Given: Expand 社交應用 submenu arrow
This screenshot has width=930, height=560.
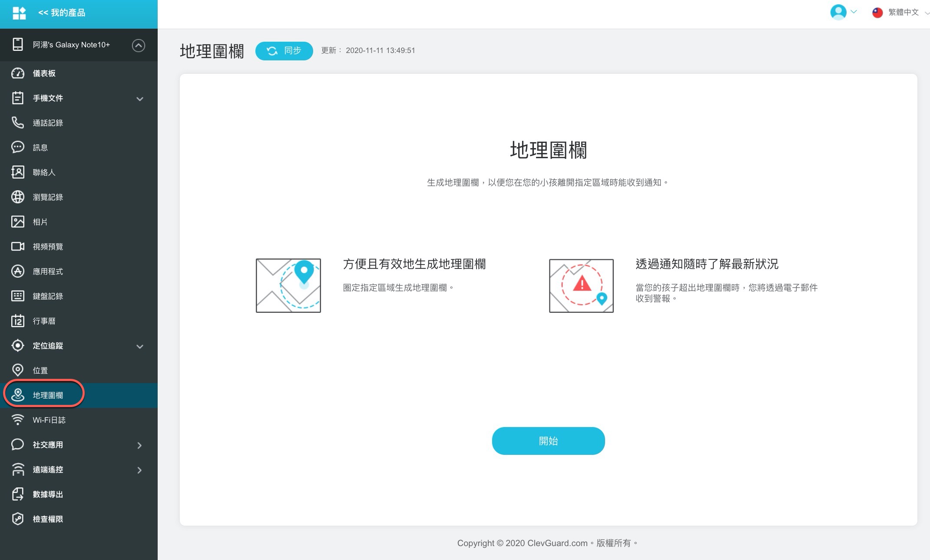Looking at the screenshot, I should point(139,445).
